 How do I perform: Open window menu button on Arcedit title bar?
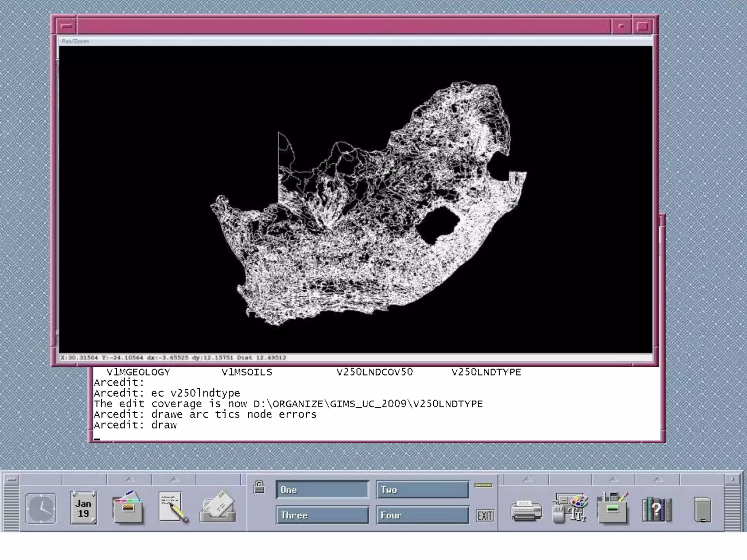[66, 26]
